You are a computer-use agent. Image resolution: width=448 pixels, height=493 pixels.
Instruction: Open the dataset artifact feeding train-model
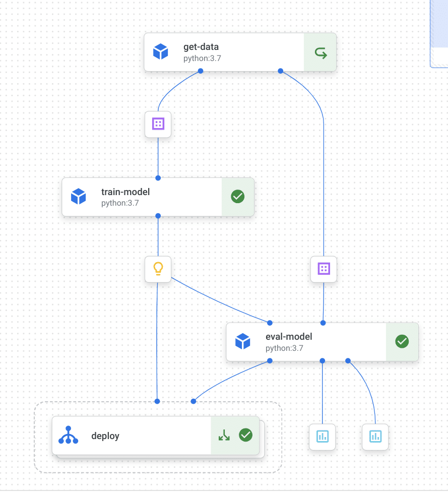coord(158,124)
